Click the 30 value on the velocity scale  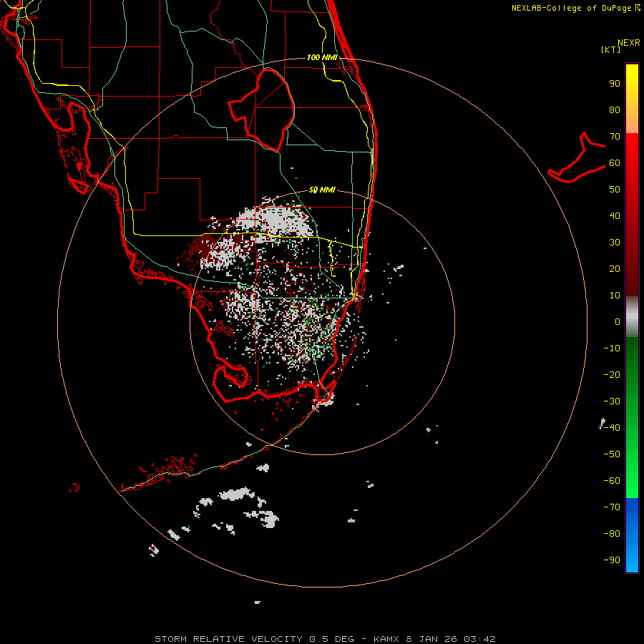coord(615,243)
